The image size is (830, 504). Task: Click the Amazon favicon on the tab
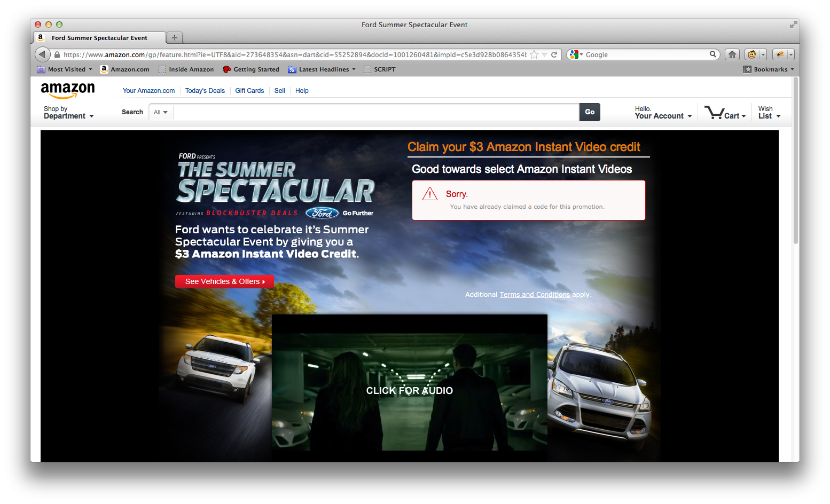[x=41, y=37]
